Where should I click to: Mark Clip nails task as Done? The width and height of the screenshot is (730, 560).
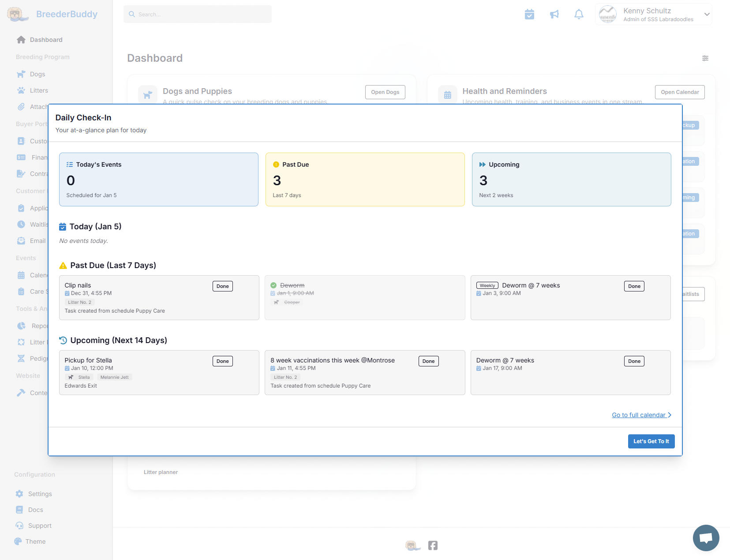(x=222, y=286)
